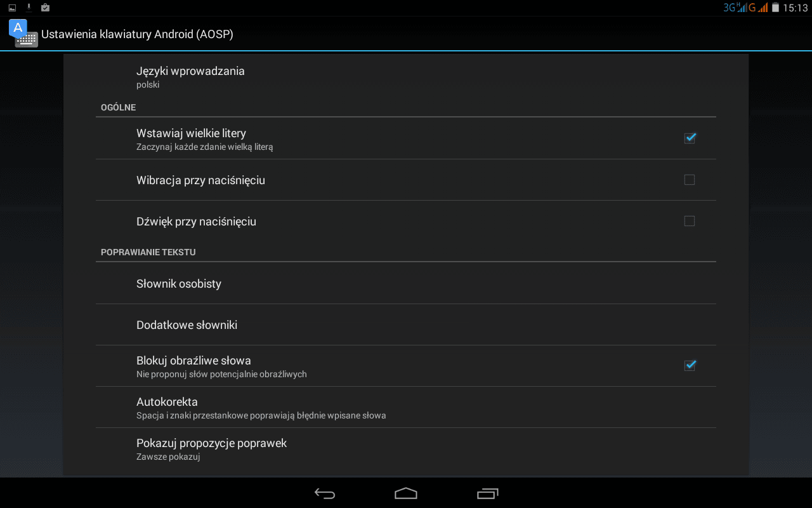Screen dimensions: 812x508
Task: Tap the picture notification icon in status bar
Action: pyautogui.click(x=12, y=8)
